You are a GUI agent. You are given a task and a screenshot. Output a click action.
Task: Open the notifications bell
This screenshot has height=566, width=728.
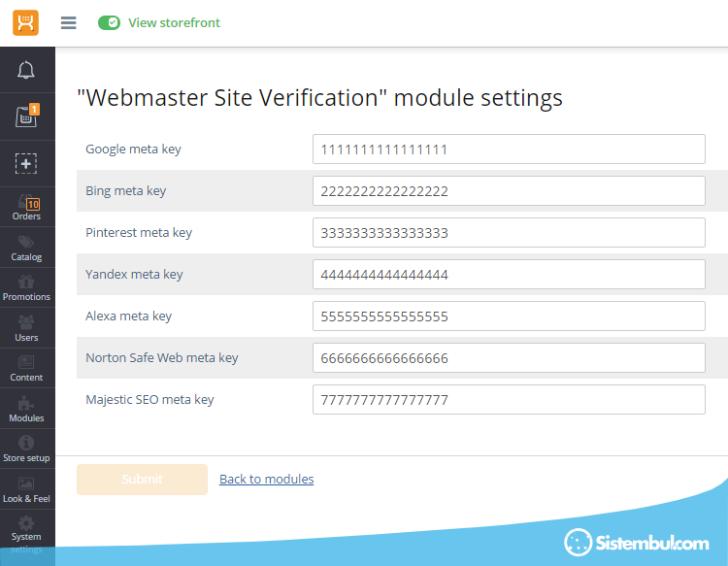[26, 70]
